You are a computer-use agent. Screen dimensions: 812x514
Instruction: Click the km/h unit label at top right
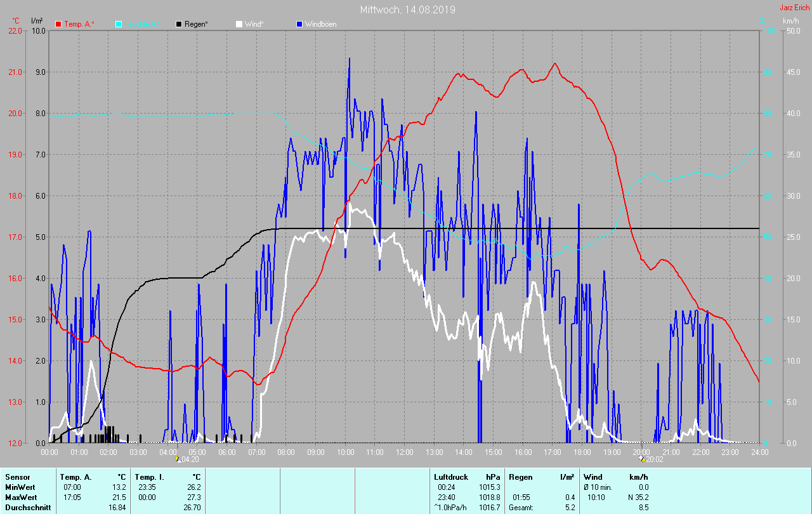point(790,21)
